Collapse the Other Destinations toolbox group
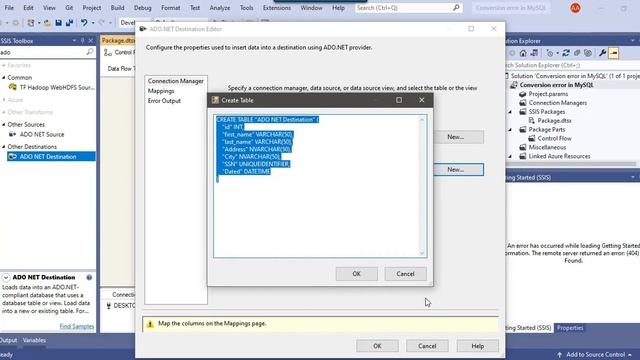640x360 pixels. (4, 147)
